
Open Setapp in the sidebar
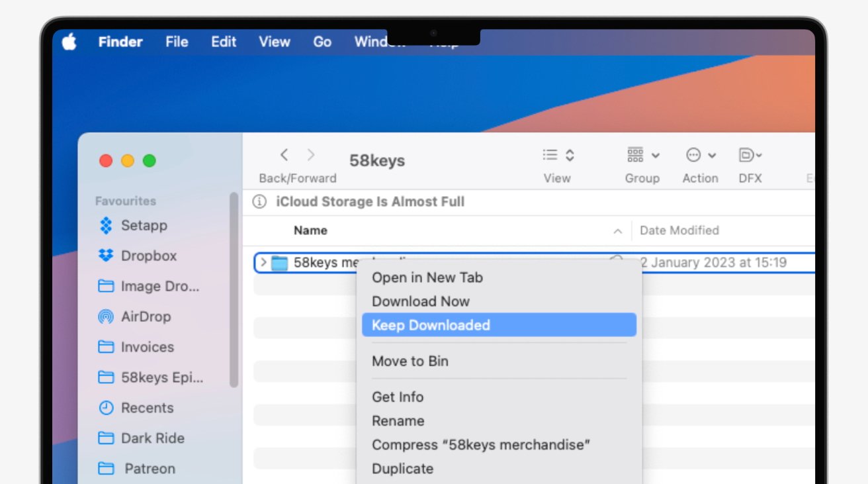(133, 225)
